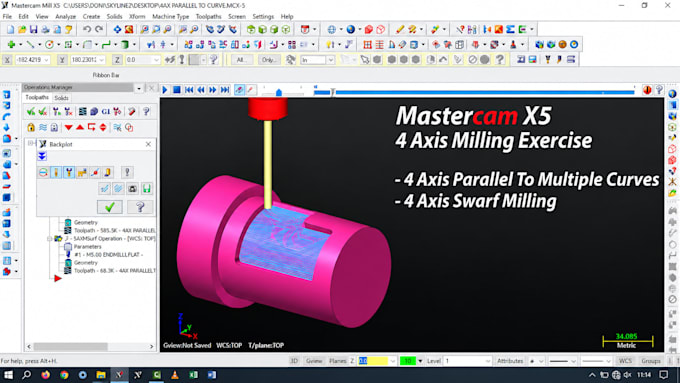Viewport: 680px width, 383px height.
Task: Open the Level field dropdown in status bar
Action: [487, 361]
